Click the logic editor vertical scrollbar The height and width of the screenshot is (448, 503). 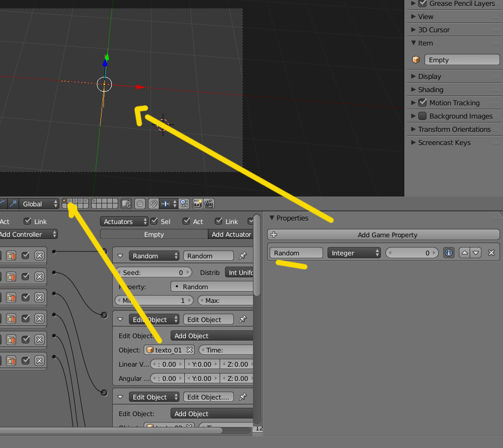click(x=256, y=255)
